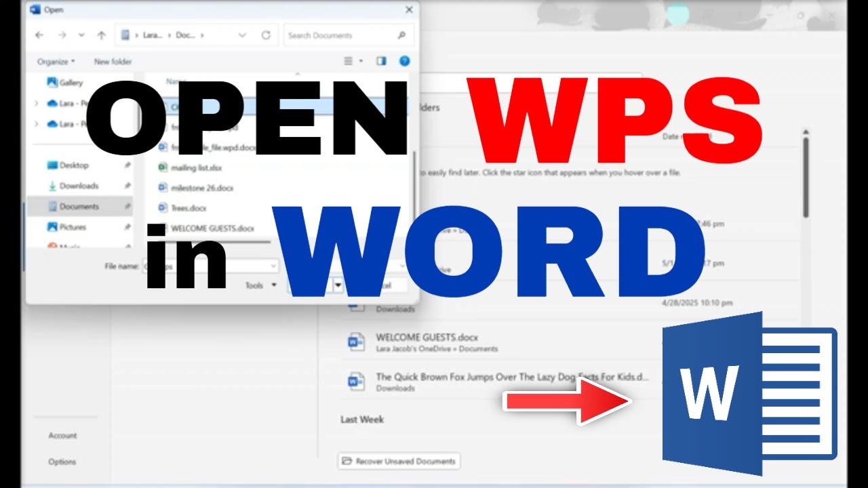Open Account in Word backstage
The image size is (868, 488).
pyautogui.click(x=62, y=436)
